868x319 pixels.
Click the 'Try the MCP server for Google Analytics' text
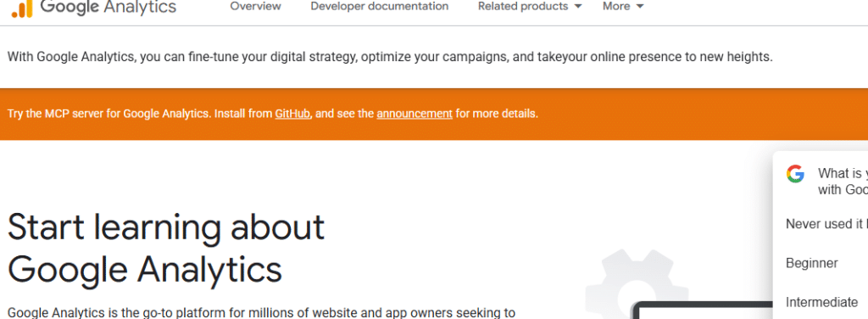point(109,114)
